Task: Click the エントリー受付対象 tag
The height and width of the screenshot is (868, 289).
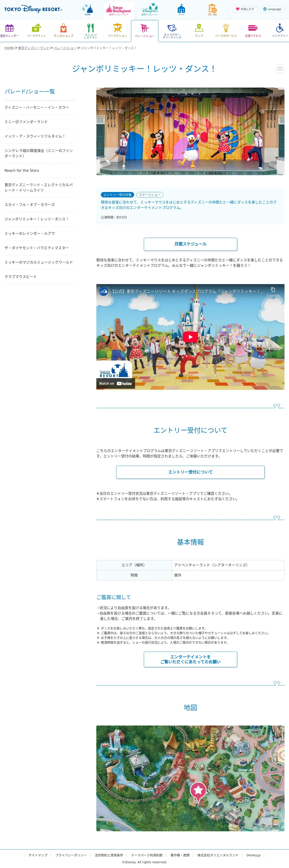Action: [117, 195]
